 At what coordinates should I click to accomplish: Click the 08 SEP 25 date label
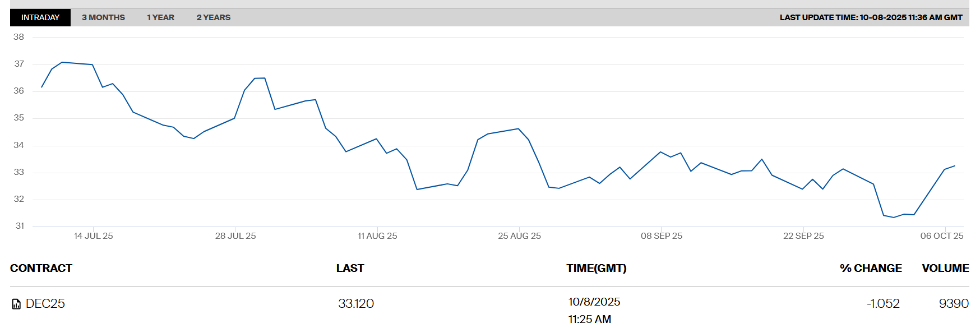(661, 236)
